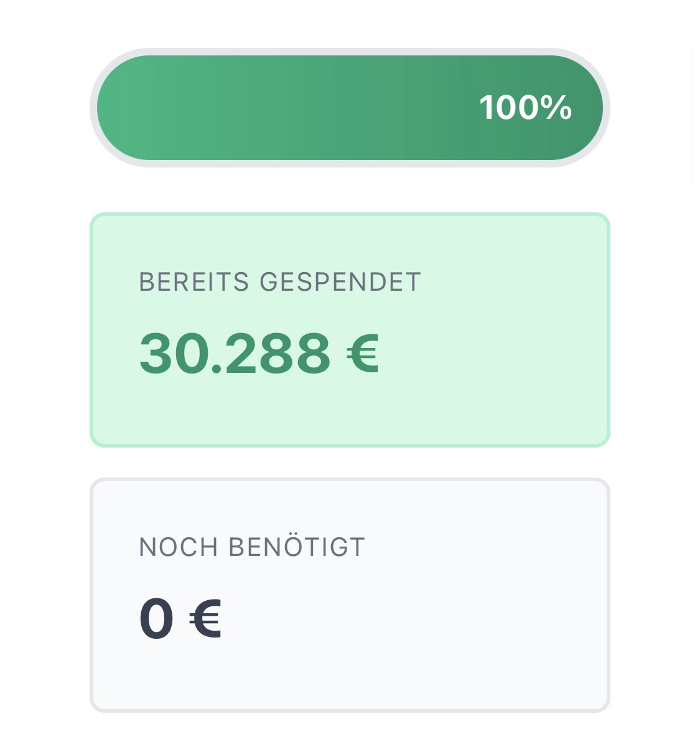Image resolution: width=700 pixels, height=739 pixels.
Task: Select the "NOCH BENÖTIGT" heading text
Action: [x=252, y=547]
